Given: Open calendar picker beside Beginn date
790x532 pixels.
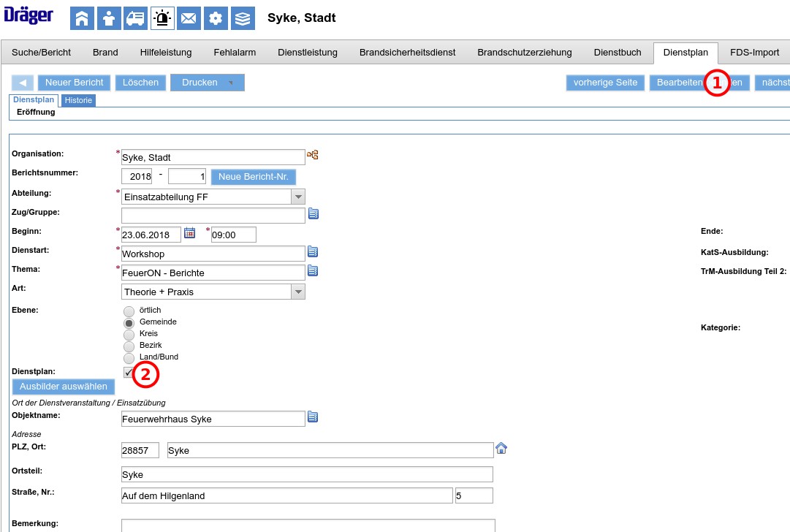Looking at the screenshot, I should pyautogui.click(x=189, y=233).
